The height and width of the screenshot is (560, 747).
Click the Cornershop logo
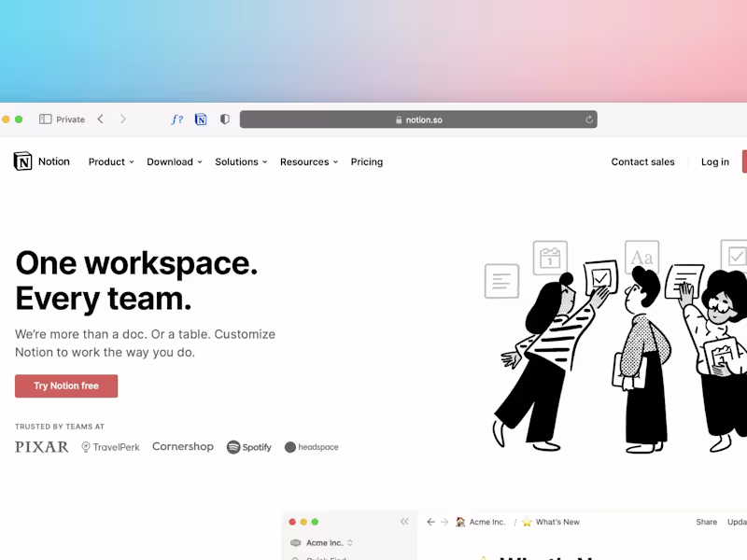pyautogui.click(x=182, y=446)
